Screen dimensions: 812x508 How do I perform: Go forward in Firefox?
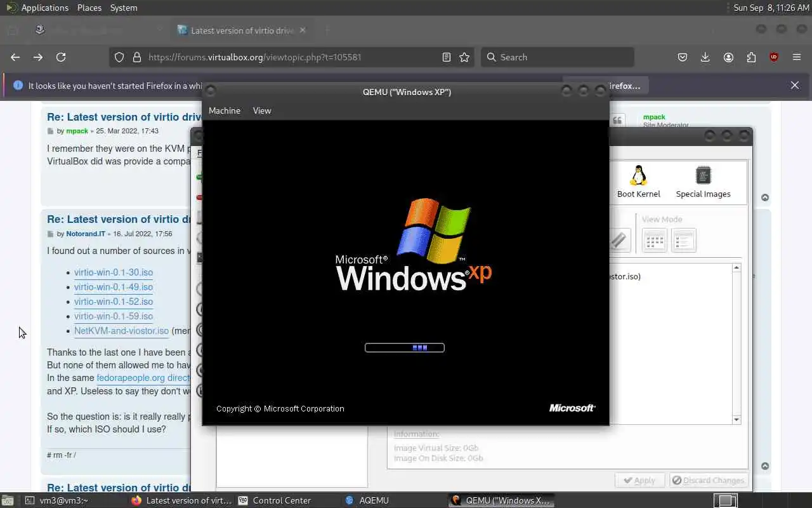pyautogui.click(x=38, y=57)
